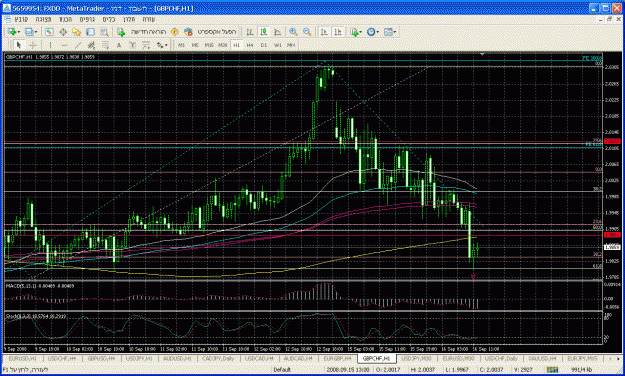The width and height of the screenshot is (625, 376).
Task: Toggle the Terminal window icon
Action: (x=90, y=32)
